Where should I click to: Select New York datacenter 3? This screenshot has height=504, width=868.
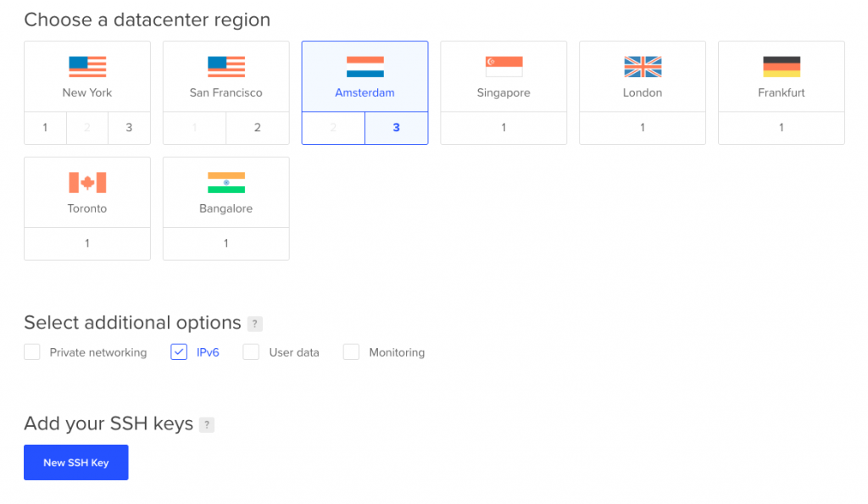[x=129, y=128]
